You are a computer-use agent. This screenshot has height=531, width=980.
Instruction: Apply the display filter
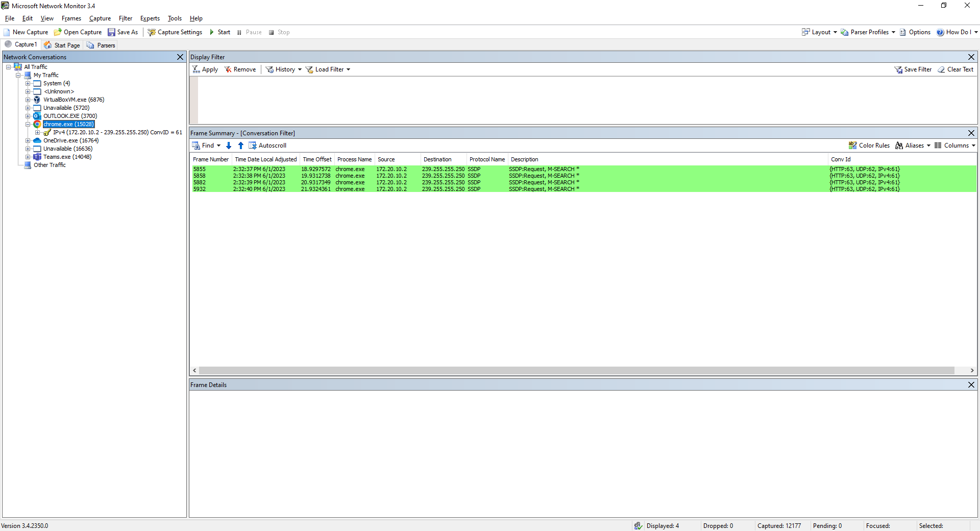point(205,69)
